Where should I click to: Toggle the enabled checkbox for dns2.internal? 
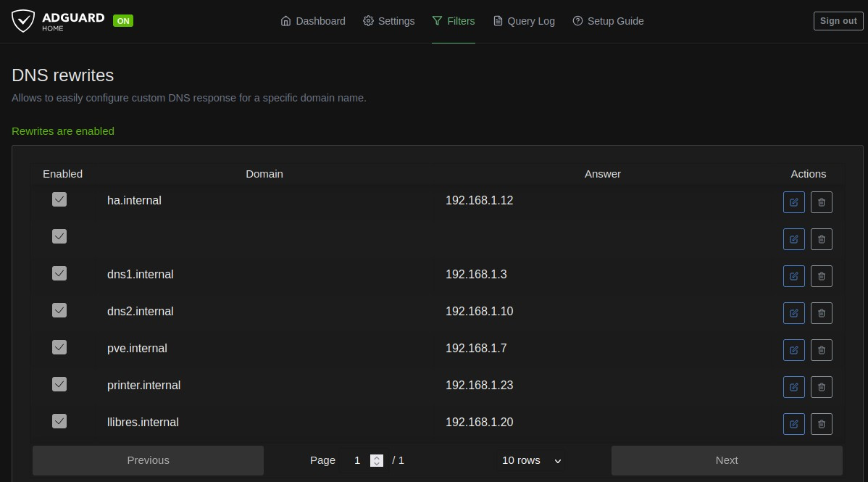59,310
